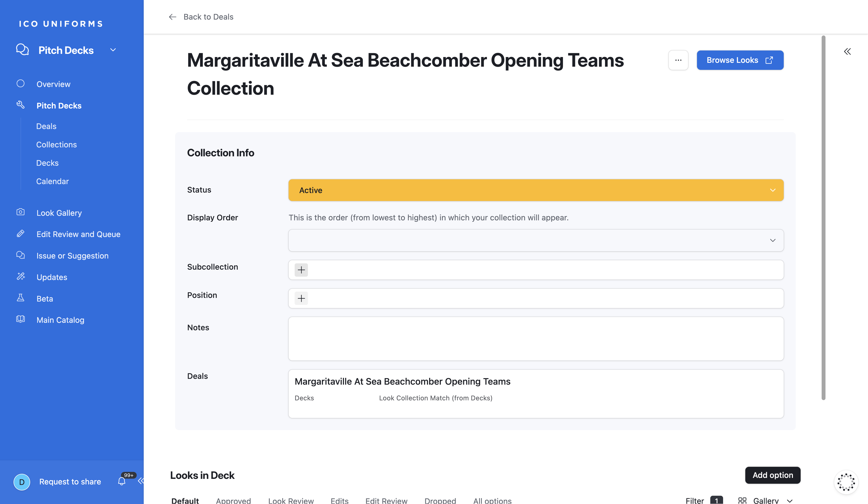868x504 pixels.
Task: Open the Active status dropdown
Action: [536, 190]
